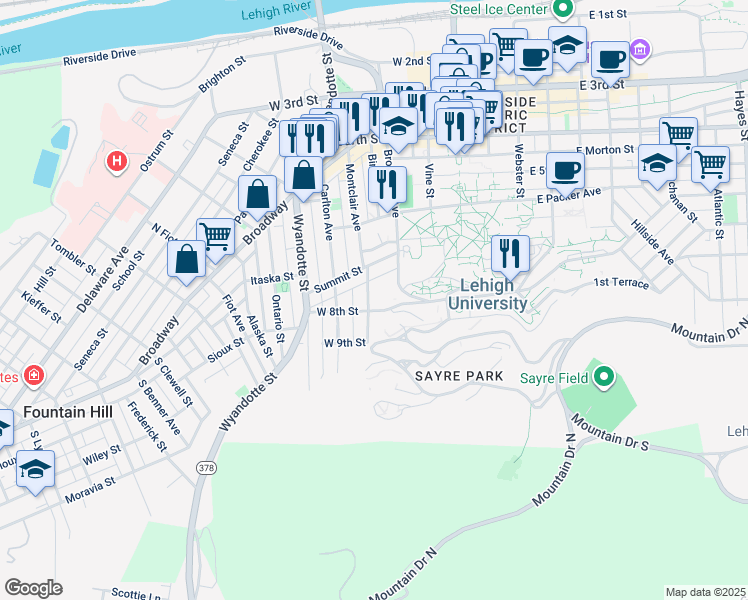
Task: Select the graduation cap marker near W 4th St
Action: point(398,126)
